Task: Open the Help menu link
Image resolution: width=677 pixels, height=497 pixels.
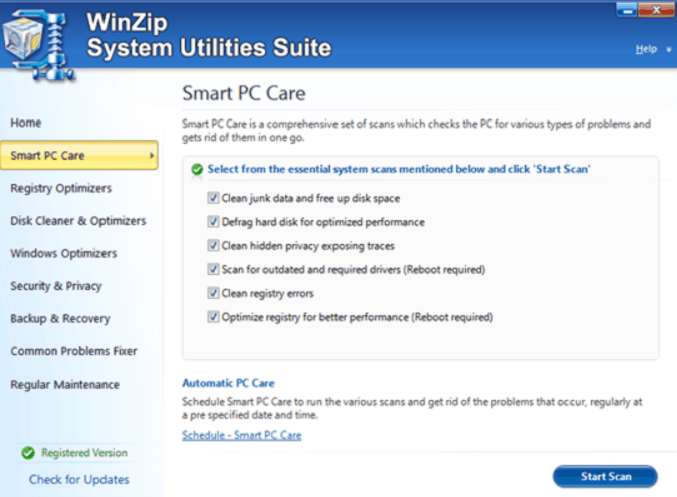Action: pyautogui.click(x=646, y=49)
